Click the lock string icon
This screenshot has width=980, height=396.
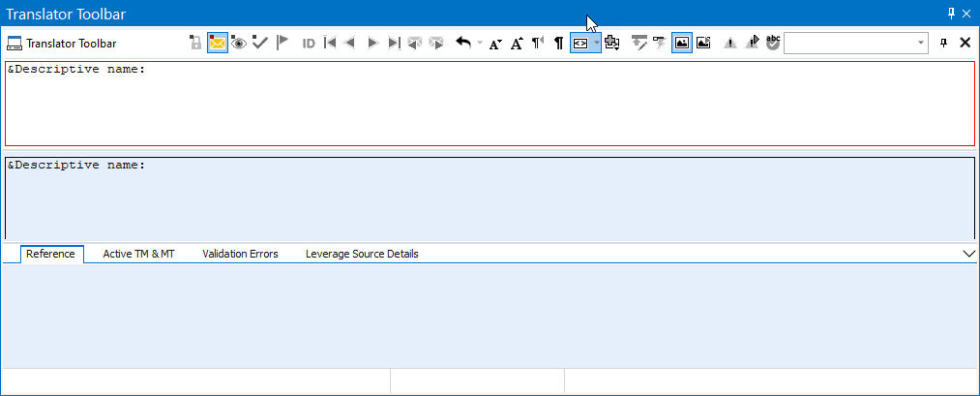pos(195,43)
